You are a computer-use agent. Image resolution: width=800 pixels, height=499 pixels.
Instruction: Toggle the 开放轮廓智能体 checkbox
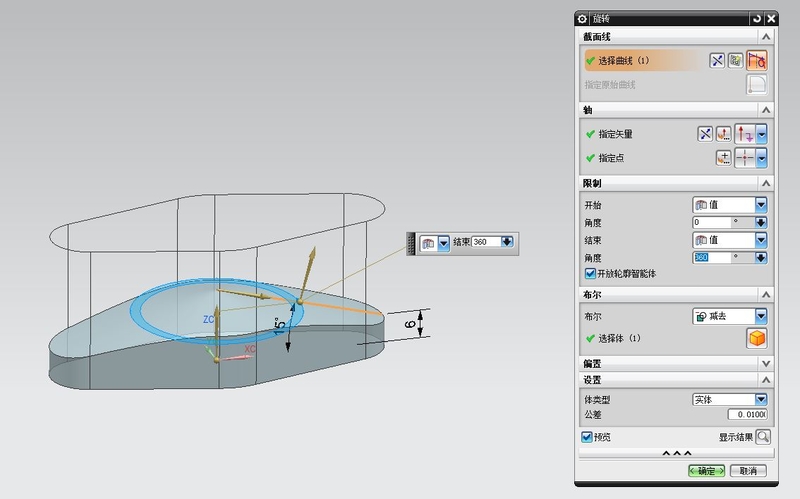coord(589,273)
